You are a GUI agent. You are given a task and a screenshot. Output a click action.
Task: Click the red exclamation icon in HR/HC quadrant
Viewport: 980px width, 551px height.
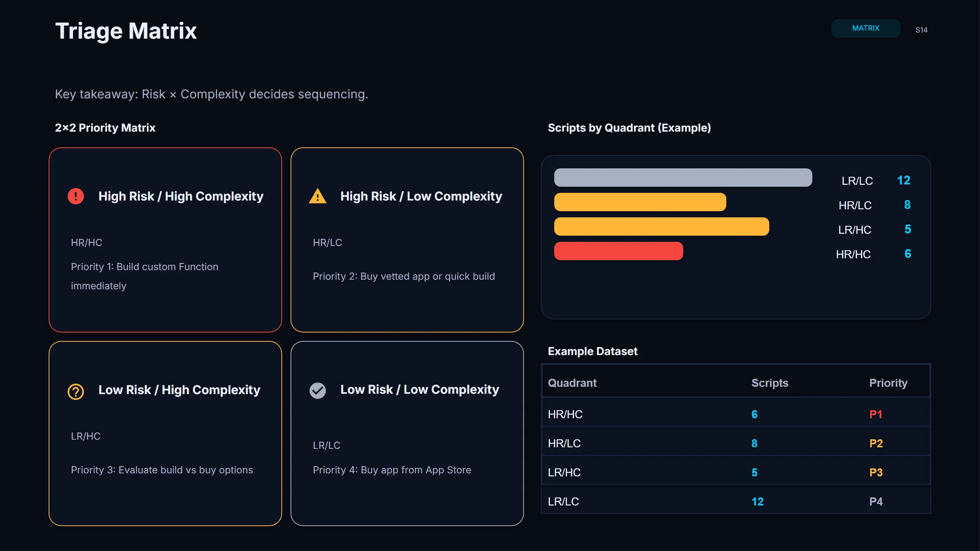(x=75, y=196)
